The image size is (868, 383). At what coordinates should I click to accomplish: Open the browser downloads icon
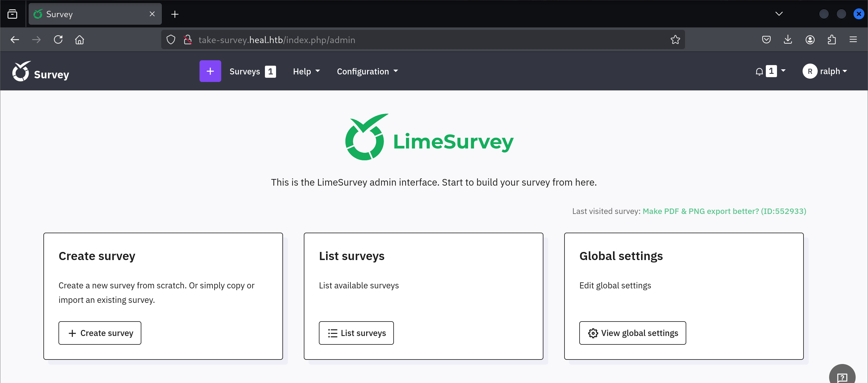coord(788,40)
